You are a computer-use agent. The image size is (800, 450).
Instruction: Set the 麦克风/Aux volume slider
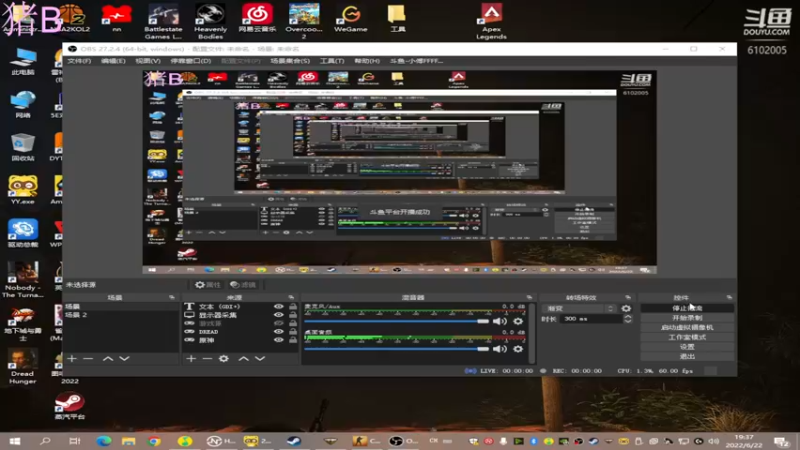[x=396, y=321]
